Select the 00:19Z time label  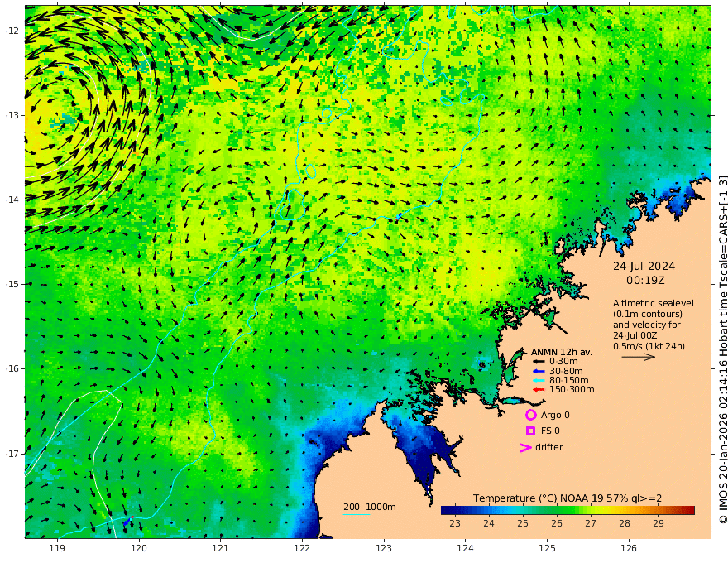(645, 281)
